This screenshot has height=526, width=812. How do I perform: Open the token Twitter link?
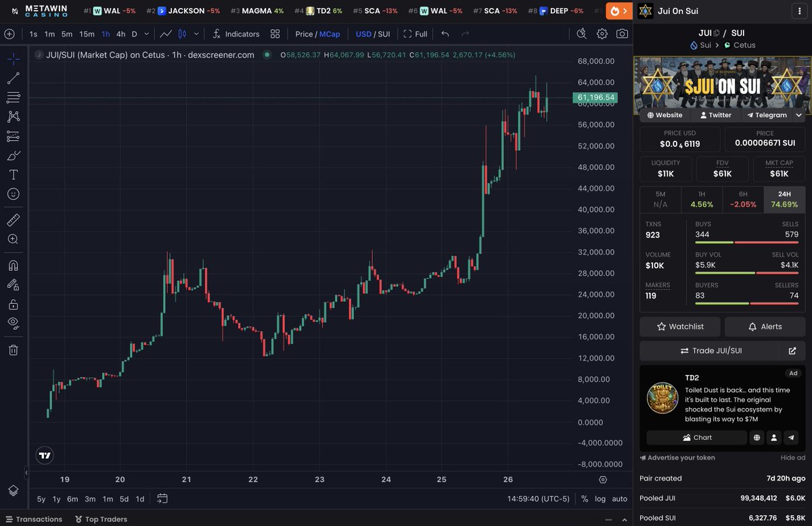[x=715, y=115]
